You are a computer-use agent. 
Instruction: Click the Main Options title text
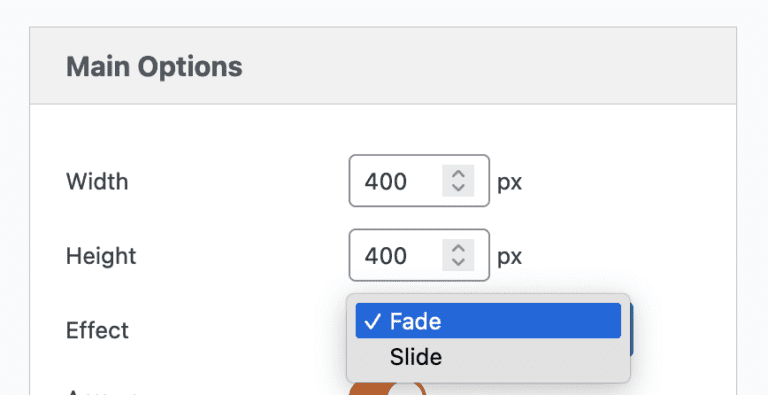click(154, 67)
